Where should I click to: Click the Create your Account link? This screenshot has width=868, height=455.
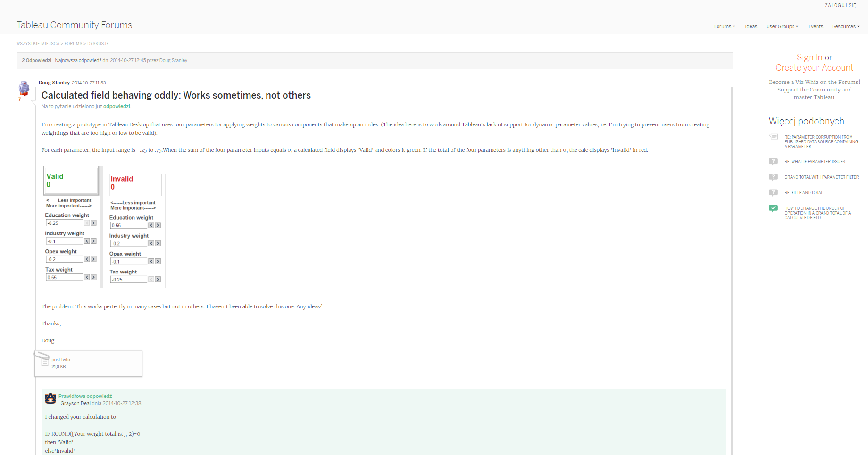814,68
